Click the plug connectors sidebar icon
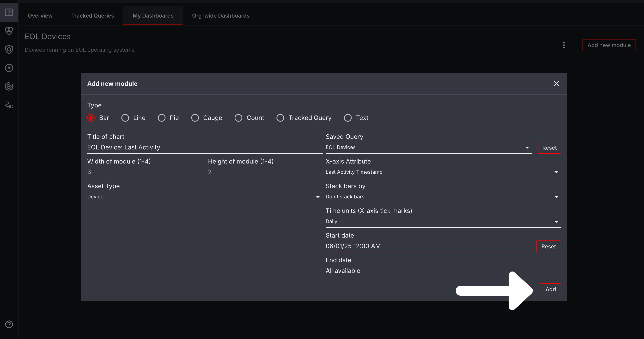644x339 pixels. click(9, 105)
